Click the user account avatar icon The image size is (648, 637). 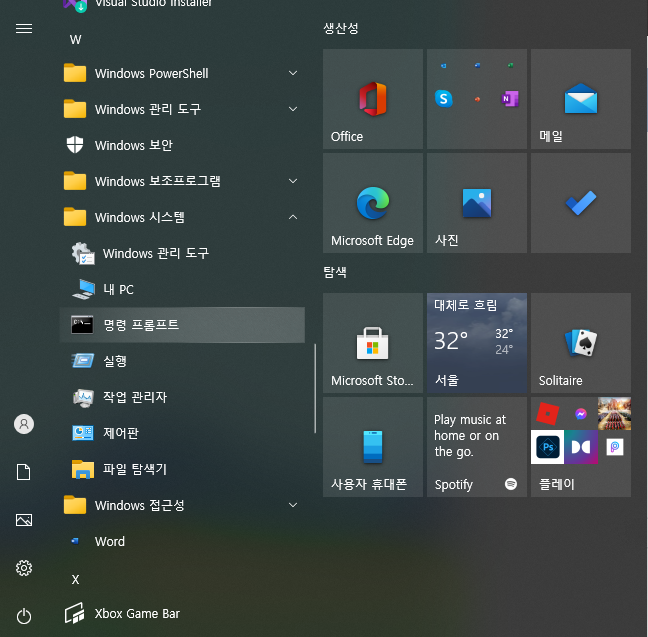click(x=24, y=424)
